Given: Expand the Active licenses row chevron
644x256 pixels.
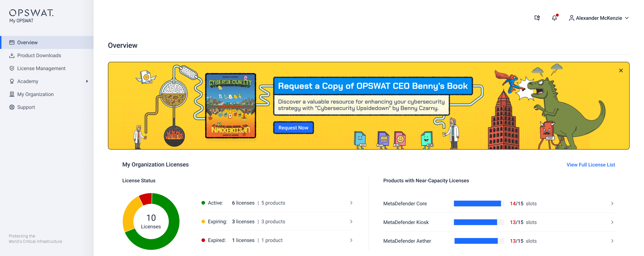Looking at the screenshot, I should click(x=351, y=203).
